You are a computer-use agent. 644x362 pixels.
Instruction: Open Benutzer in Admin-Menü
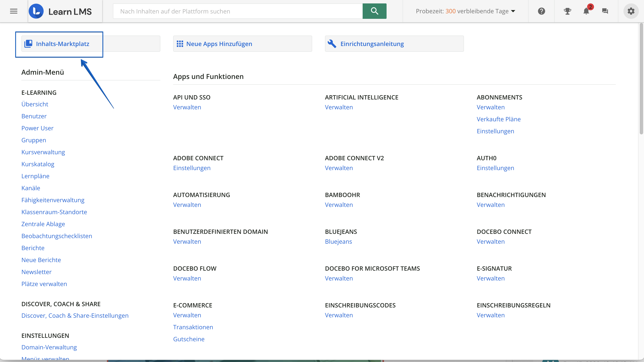[x=34, y=116]
